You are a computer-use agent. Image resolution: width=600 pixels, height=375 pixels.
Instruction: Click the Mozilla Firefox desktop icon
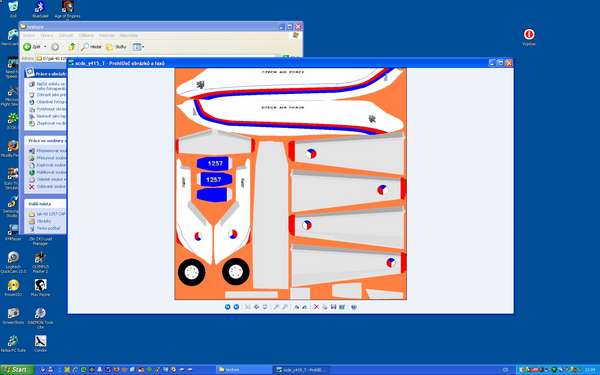point(12,149)
